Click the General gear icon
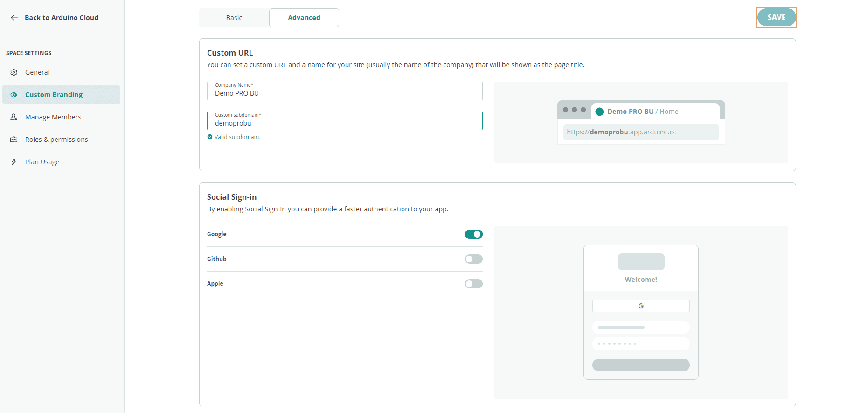The width and height of the screenshot is (868, 413). pos(14,72)
